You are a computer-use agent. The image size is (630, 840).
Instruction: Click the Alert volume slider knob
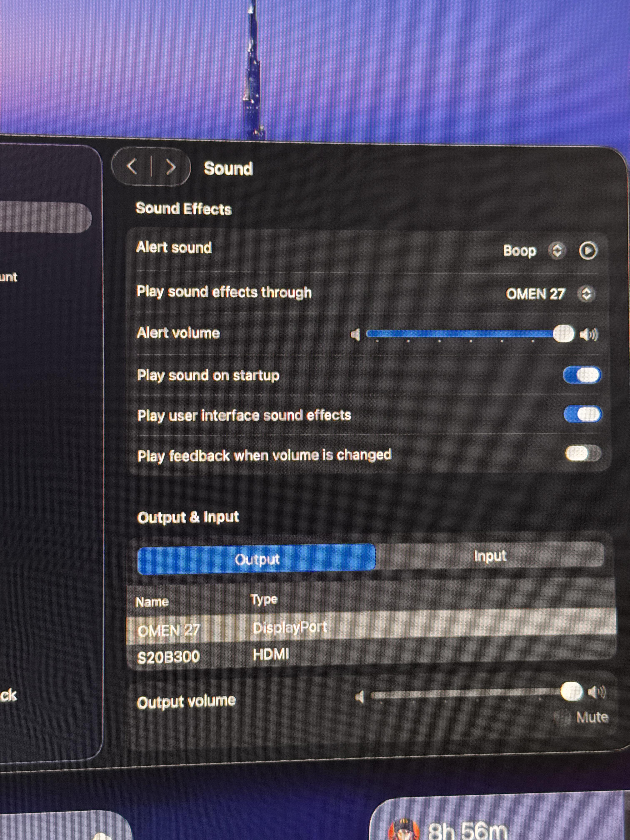(x=564, y=334)
